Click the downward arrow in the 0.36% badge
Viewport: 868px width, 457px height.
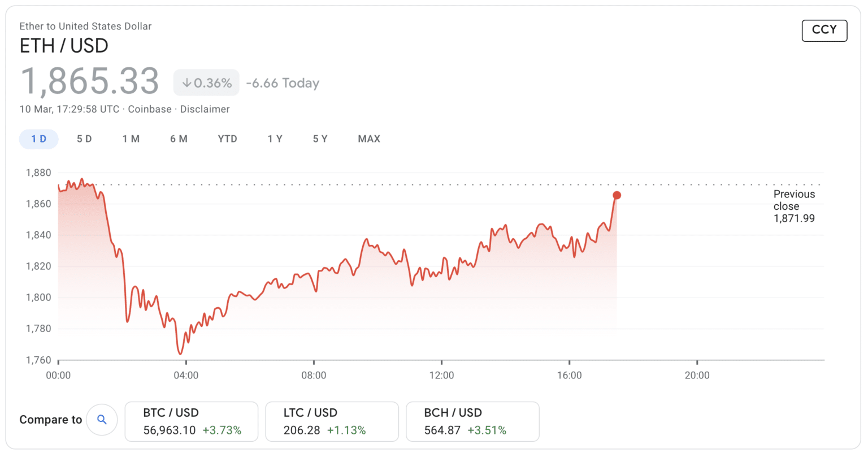pos(186,82)
